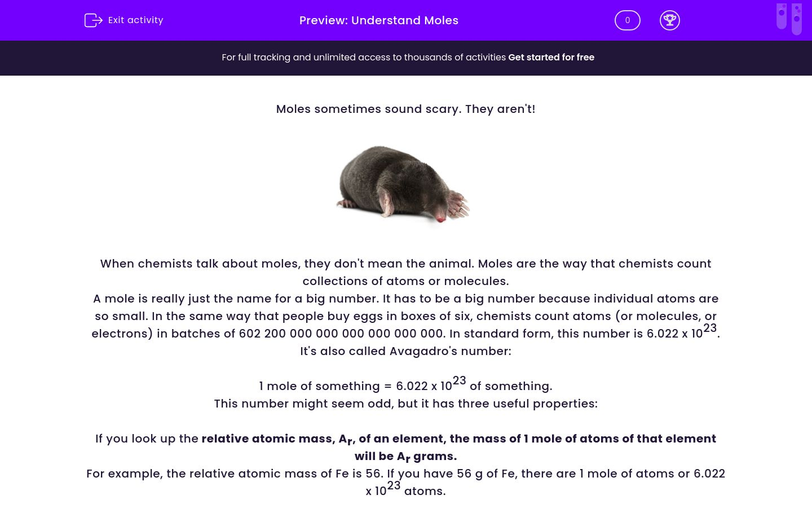Select the test tubes graphic top right
Screen dimensions: 812x508
tap(788, 19)
